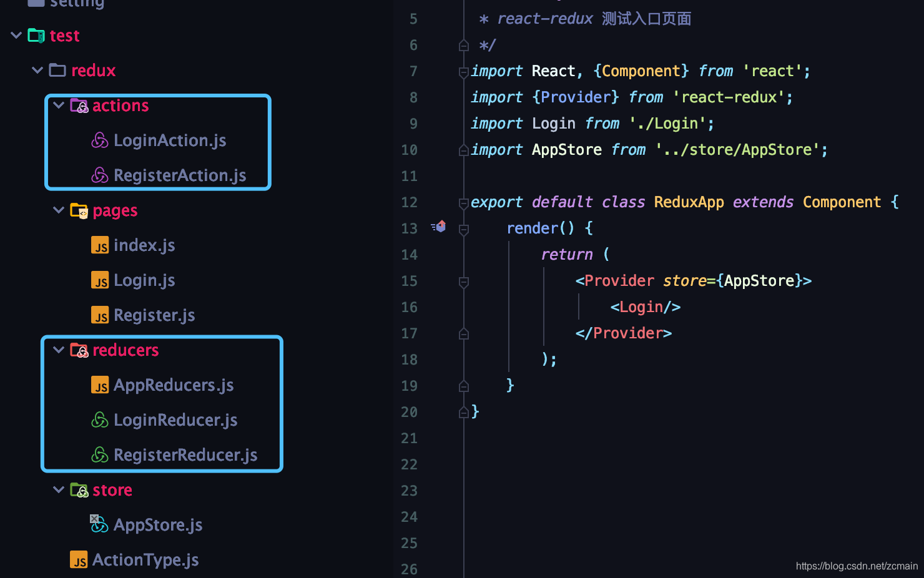Image resolution: width=924 pixels, height=578 pixels.
Task: Select LoginAction.js in the file tree
Action: point(170,140)
